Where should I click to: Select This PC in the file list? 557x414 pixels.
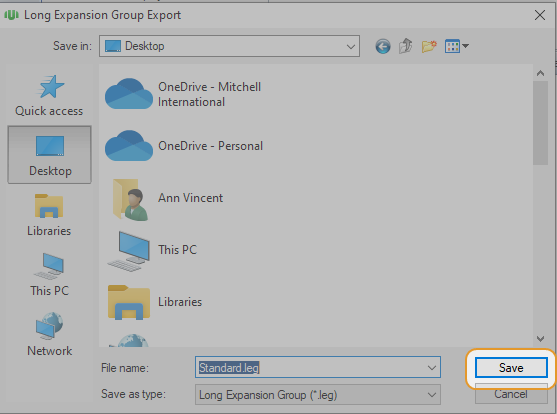[152, 250]
